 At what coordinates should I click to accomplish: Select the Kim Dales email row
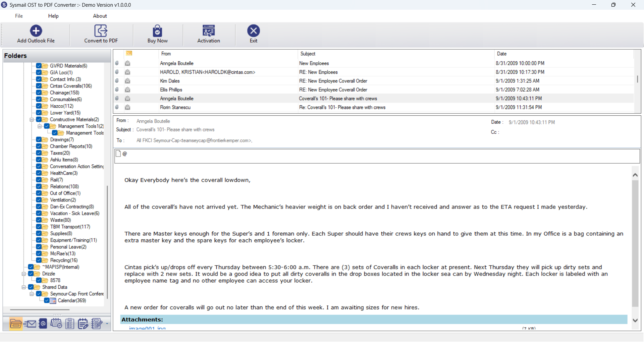click(x=374, y=81)
